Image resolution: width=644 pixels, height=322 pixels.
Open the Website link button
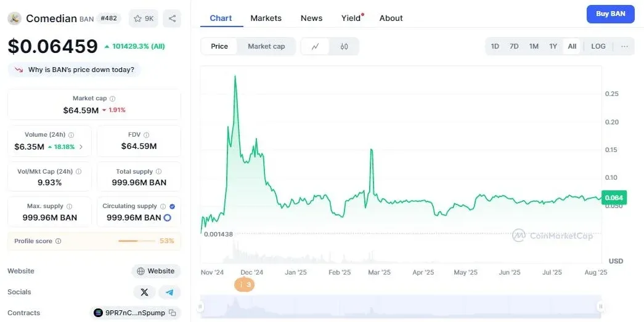(x=156, y=271)
